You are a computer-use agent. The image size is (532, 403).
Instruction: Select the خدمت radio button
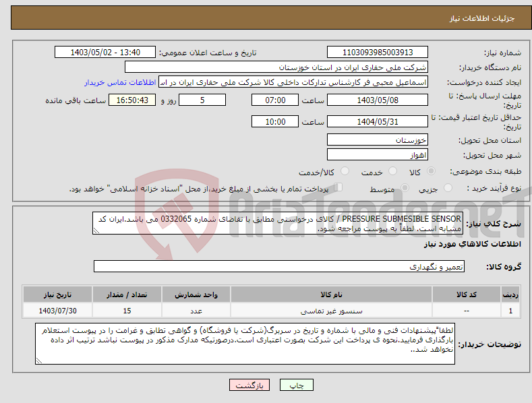(392, 171)
